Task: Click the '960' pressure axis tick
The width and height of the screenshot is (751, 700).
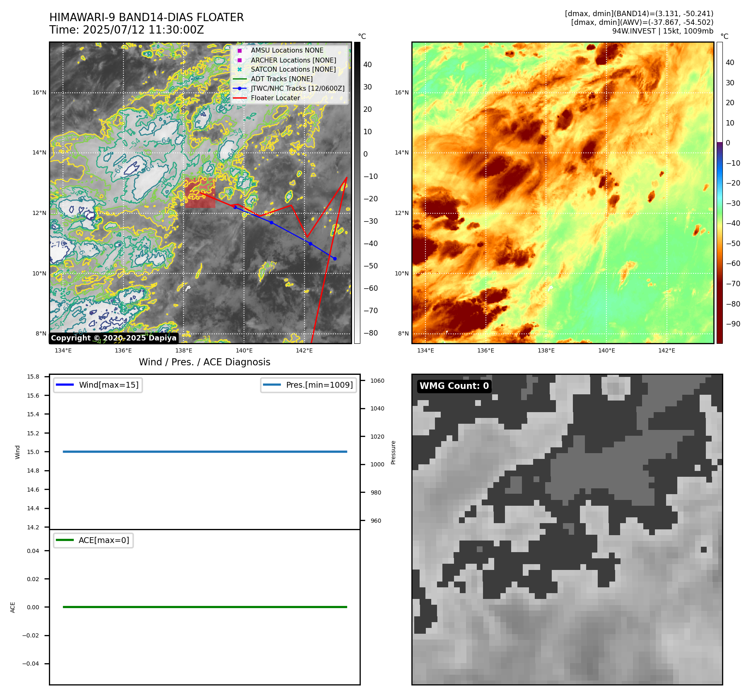Action: coord(376,521)
